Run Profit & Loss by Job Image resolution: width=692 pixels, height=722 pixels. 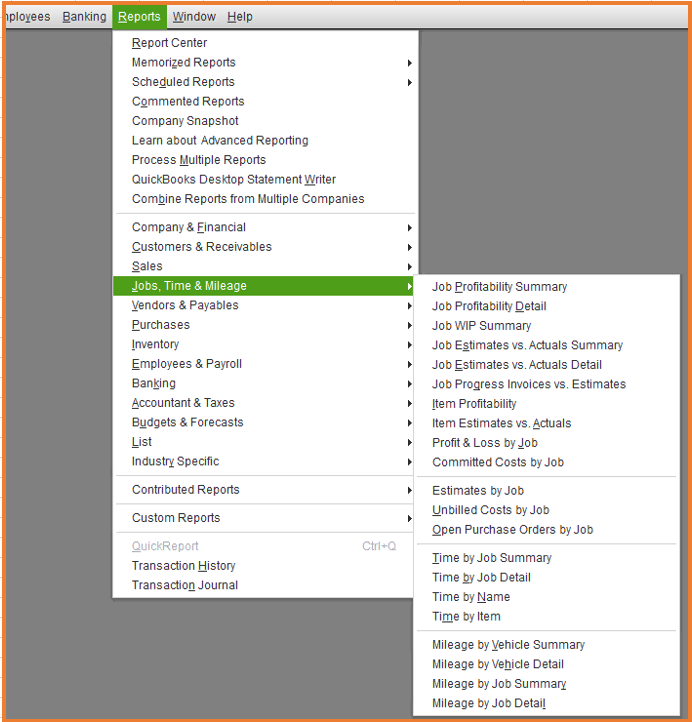point(547,443)
